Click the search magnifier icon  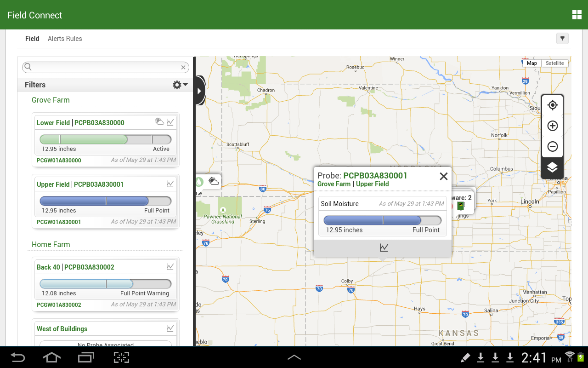pyautogui.click(x=28, y=67)
